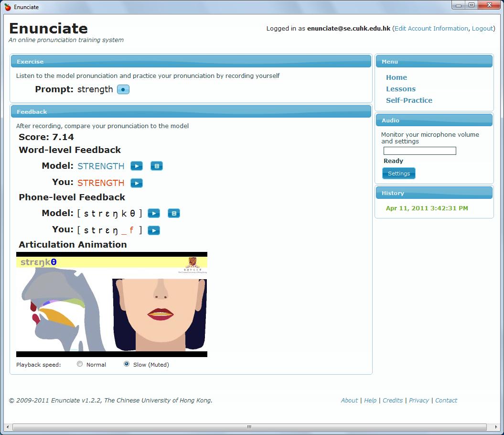Select Slow (Muted) playback speed
Screen dimensions: 504x435
[127, 364]
